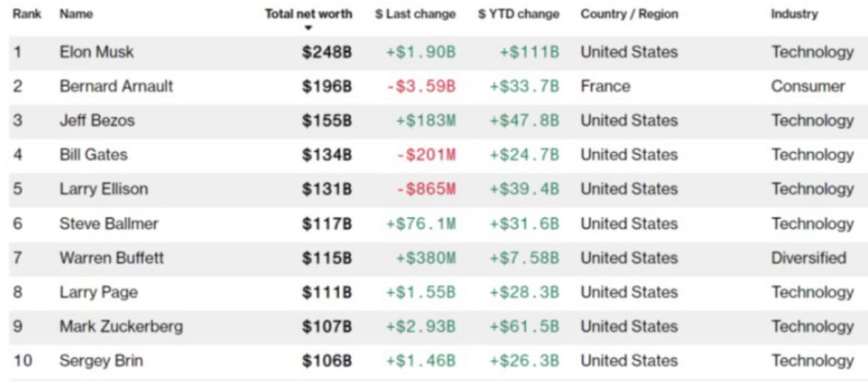
Task: Click France in Country column
Action: pyautogui.click(x=605, y=87)
